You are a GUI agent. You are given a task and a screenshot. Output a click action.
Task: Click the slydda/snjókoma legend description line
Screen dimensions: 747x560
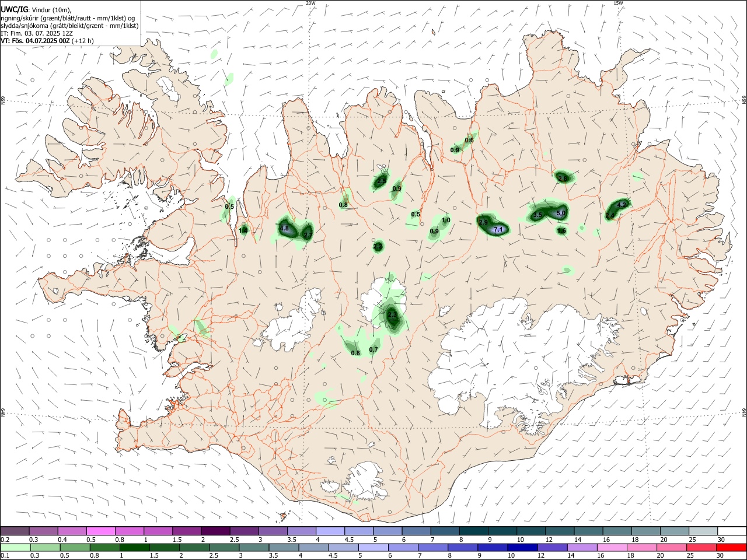point(69,26)
